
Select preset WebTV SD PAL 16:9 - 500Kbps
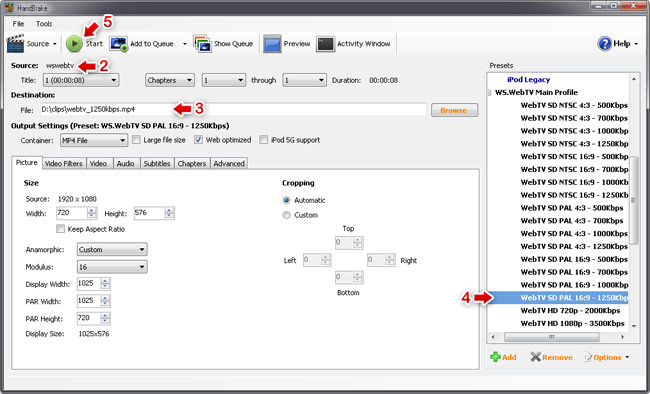pyautogui.click(x=574, y=259)
